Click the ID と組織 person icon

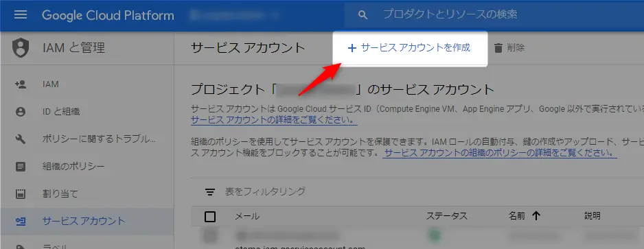[x=20, y=112]
